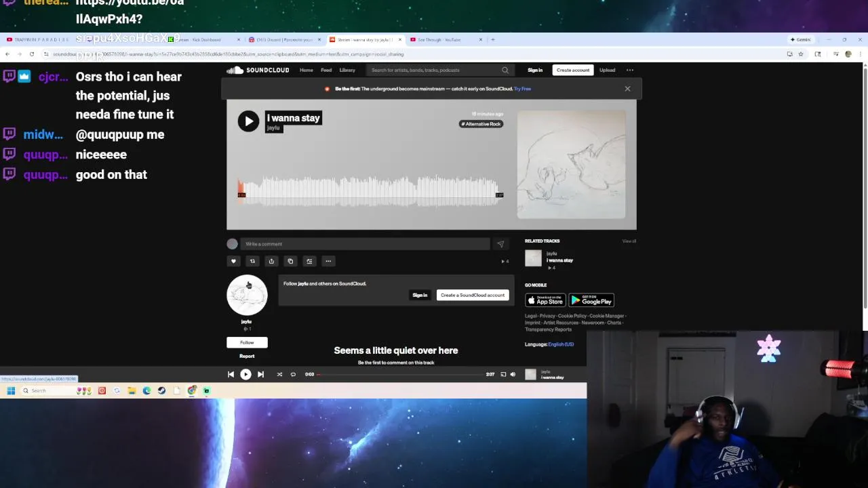
Task: Dismiss the 'Be the first' banner
Action: pyautogui.click(x=627, y=89)
